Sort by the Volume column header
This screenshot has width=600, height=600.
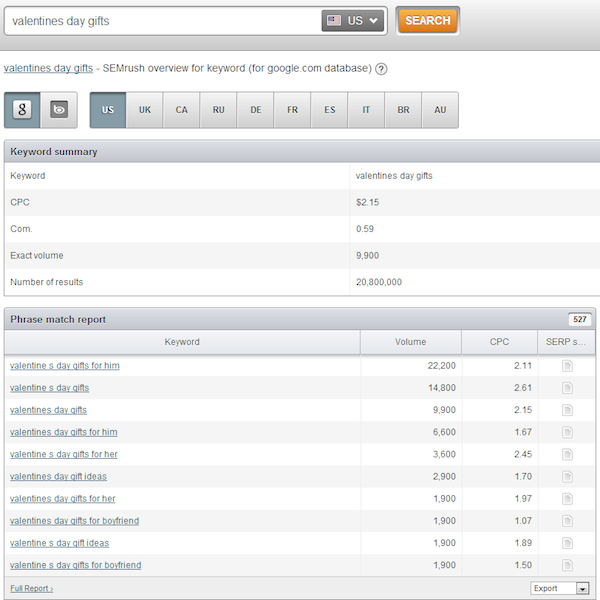tap(410, 342)
